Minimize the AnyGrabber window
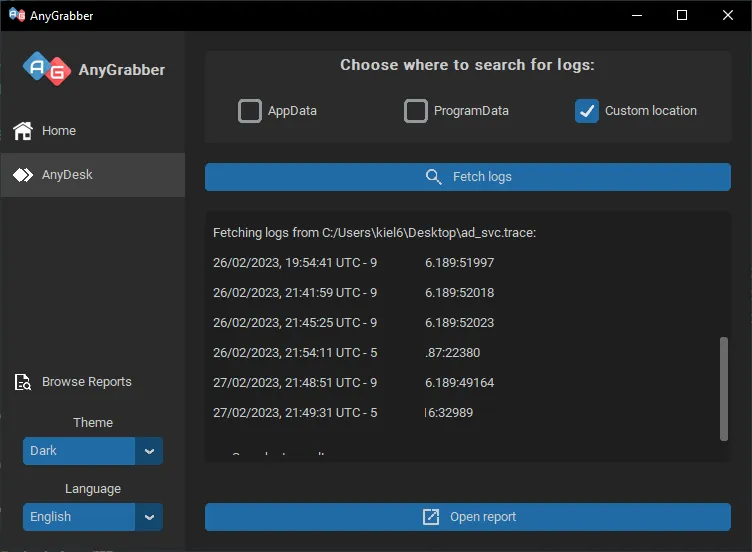Viewport: 752px width, 552px height. (637, 15)
